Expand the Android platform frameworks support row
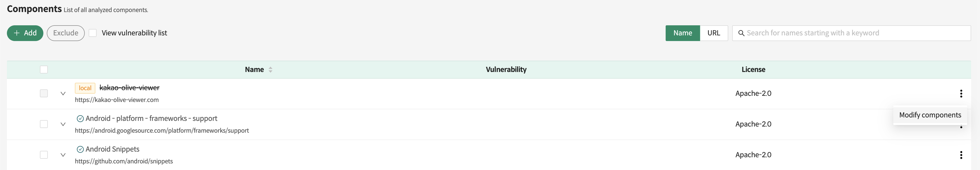Viewport: 980px width, 170px height. click(63, 124)
